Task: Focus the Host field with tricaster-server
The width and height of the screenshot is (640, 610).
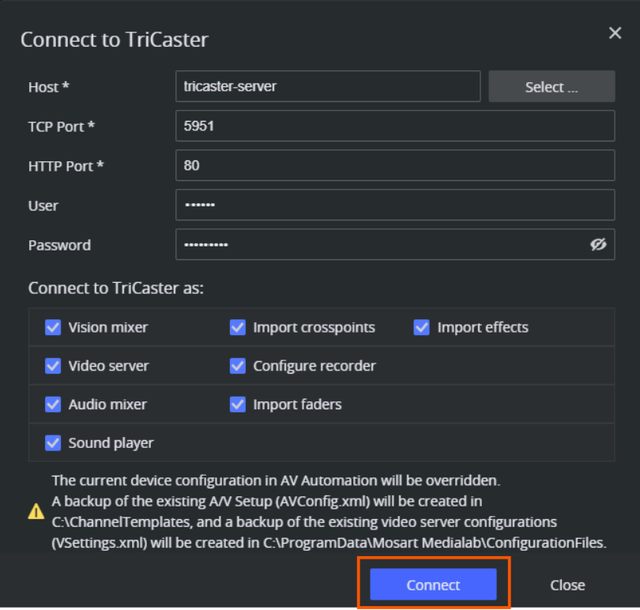Action: (x=327, y=87)
